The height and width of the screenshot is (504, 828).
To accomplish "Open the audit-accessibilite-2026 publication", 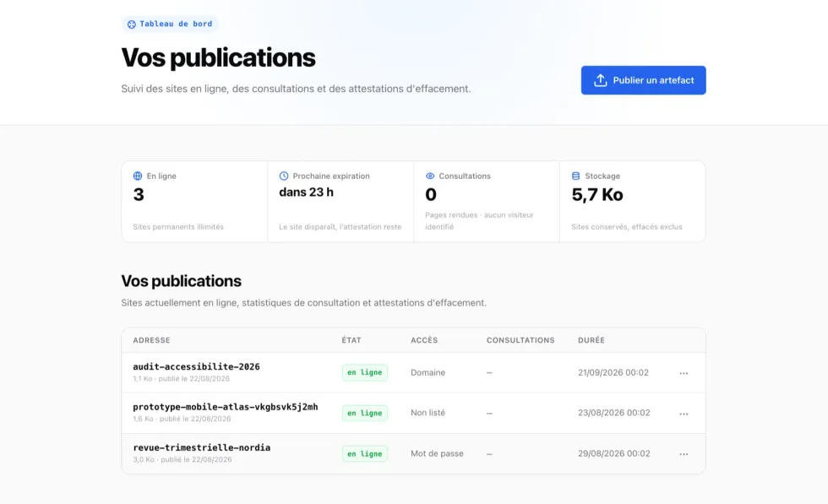I will pos(196,366).
